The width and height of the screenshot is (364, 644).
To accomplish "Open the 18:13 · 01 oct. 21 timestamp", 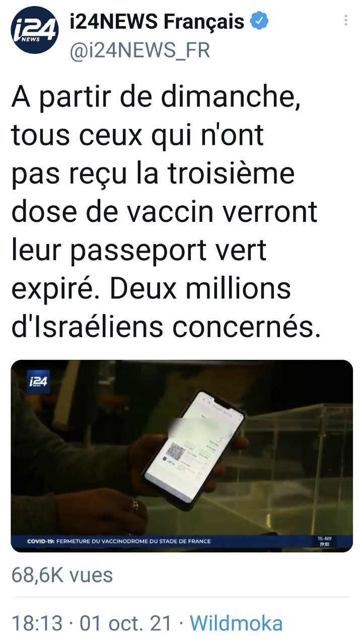I will point(91,623).
